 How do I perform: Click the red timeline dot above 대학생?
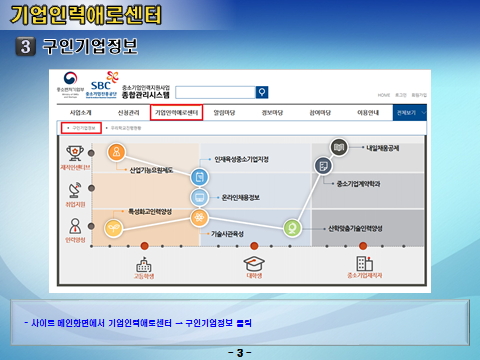(254, 246)
